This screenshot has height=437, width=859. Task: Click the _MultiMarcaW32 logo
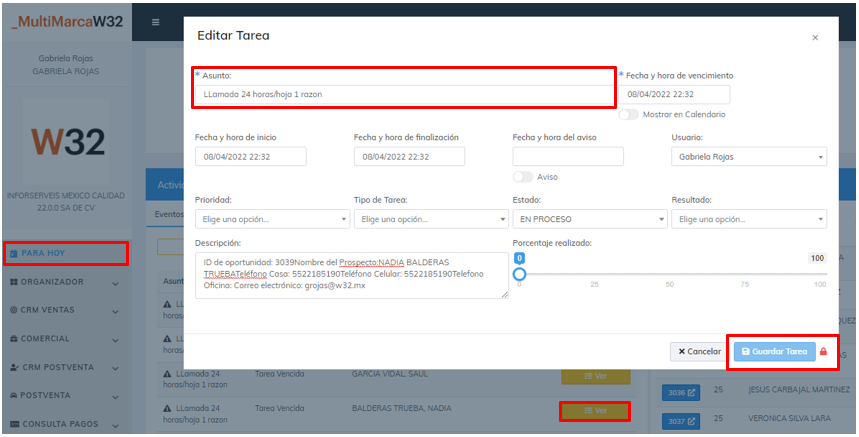click(x=67, y=22)
